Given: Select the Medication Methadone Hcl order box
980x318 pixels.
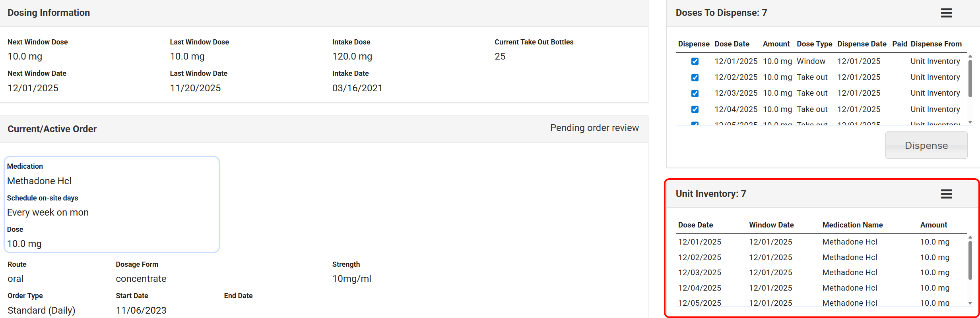Looking at the screenshot, I should 111,204.
